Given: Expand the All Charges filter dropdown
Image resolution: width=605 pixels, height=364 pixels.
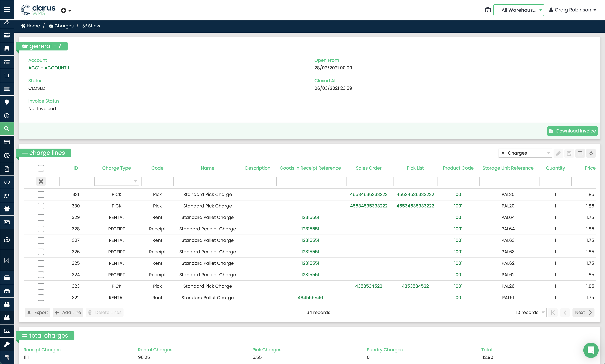Looking at the screenshot, I should point(525,153).
